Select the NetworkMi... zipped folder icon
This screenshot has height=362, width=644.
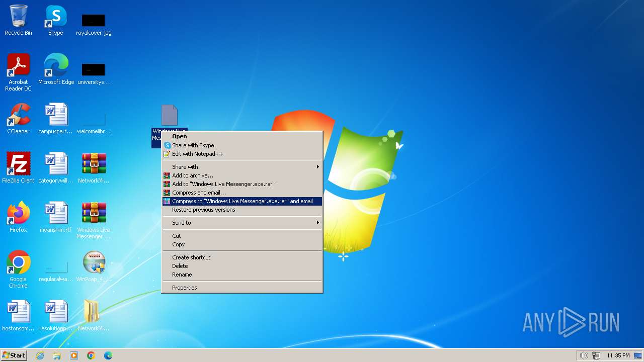[94, 316]
